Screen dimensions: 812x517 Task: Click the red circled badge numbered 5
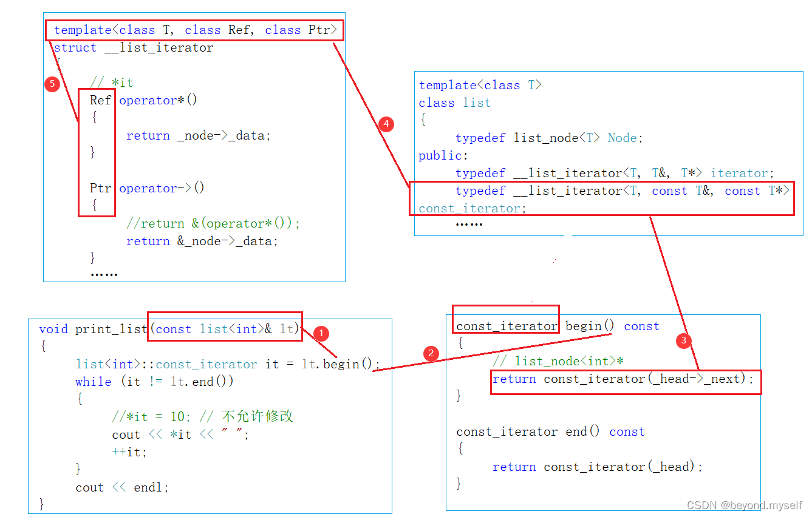pyautogui.click(x=52, y=84)
